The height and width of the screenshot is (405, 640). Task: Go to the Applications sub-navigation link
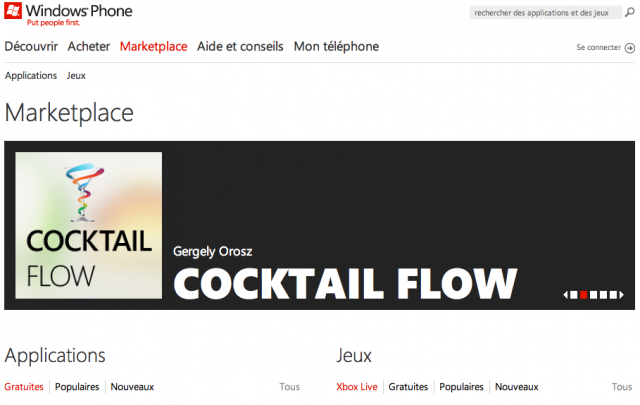click(31, 76)
